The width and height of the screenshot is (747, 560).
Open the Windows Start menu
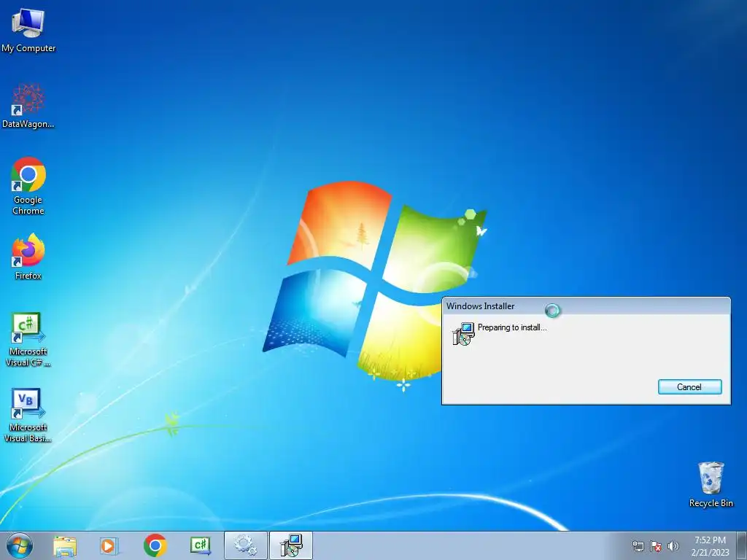point(20,545)
